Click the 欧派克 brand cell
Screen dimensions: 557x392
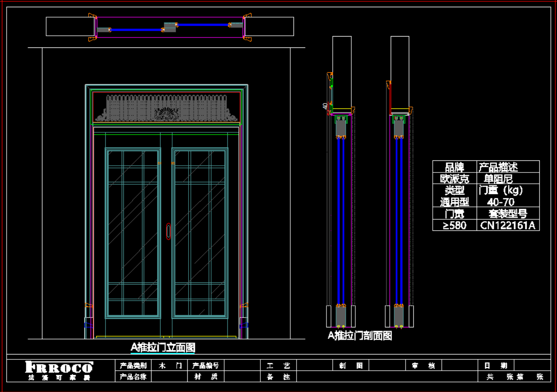(454, 178)
